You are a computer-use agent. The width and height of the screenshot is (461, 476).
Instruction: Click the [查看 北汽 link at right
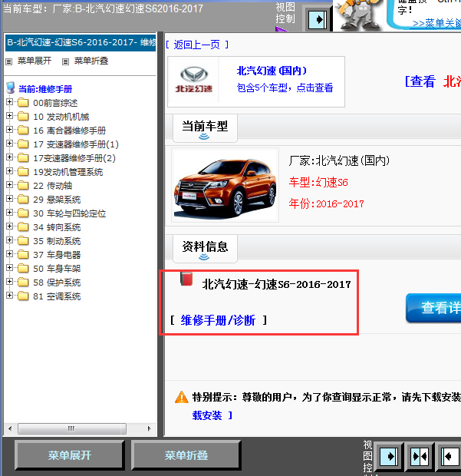click(433, 81)
